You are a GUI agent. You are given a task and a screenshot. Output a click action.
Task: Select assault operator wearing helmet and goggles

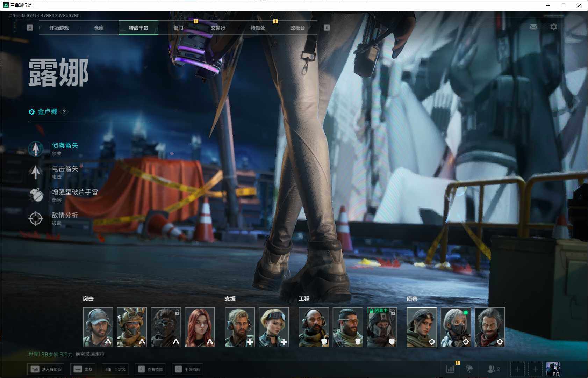point(132,327)
